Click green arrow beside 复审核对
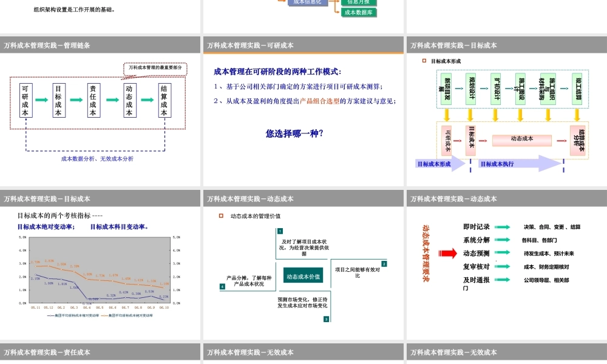607x364 pixels. pyautogui.click(x=503, y=266)
